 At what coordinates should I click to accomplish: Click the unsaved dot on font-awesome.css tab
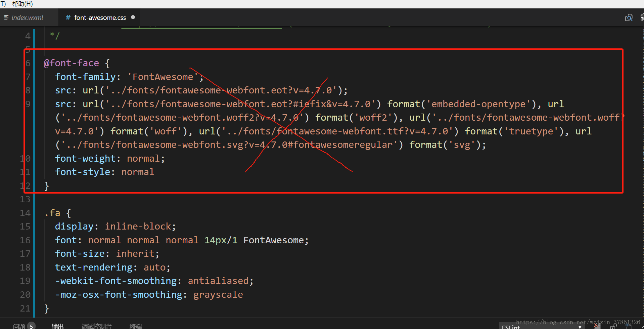point(133,17)
